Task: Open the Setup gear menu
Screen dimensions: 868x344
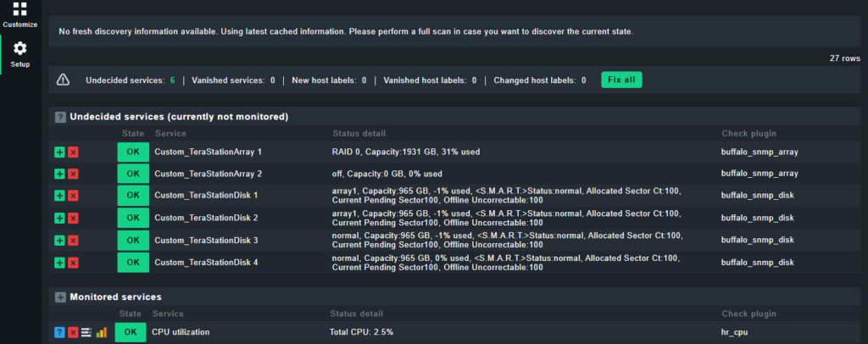Action: click(20, 55)
